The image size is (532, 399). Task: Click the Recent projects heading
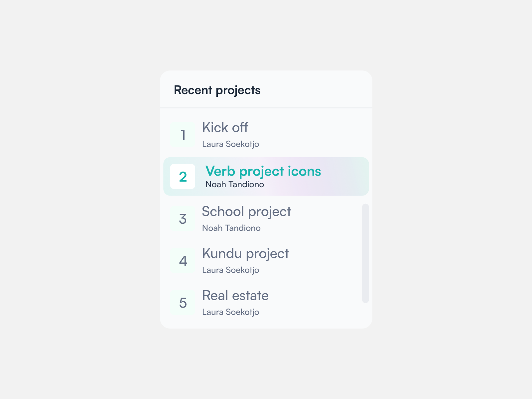pyautogui.click(x=217, y=90)
